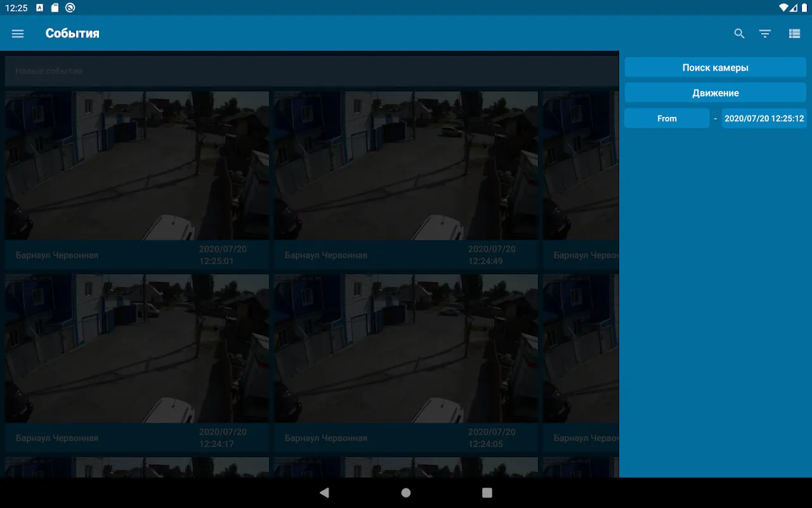The width and height of the screenshot is (812, 508).
Task: Open partially visible third-column top event
Action: point(580,165)
